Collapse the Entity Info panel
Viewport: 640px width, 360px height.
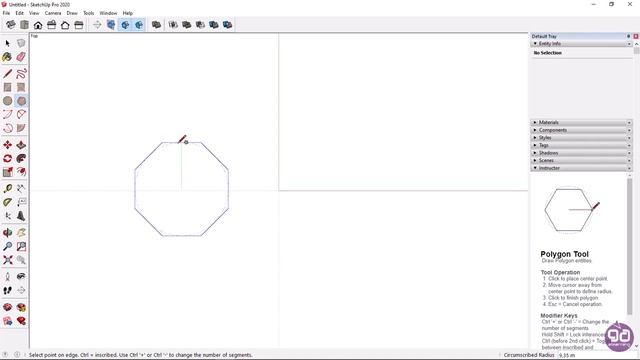tap(581, 44)
